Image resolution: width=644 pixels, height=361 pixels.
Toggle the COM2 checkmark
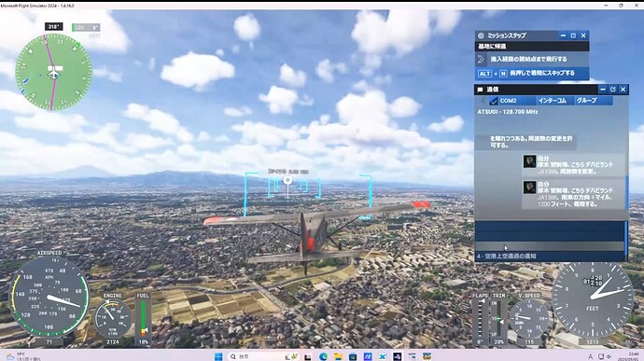point(494,101)
